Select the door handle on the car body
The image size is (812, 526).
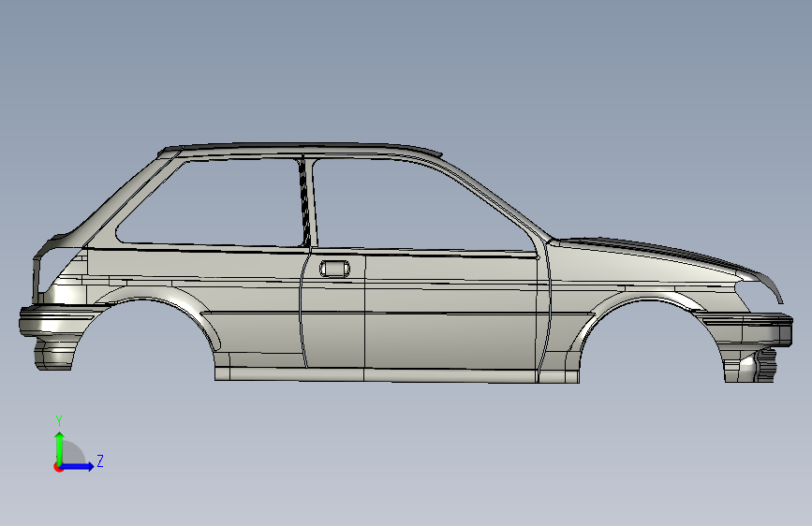[x=334, y=269]
